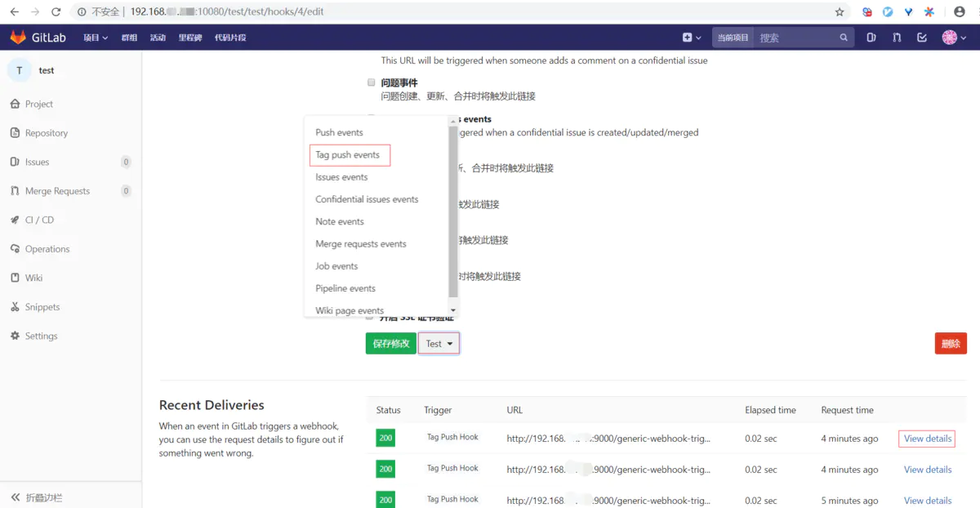Click the first browser extension icon
This screenshot has height=508, width=980.
pos(867,12)
